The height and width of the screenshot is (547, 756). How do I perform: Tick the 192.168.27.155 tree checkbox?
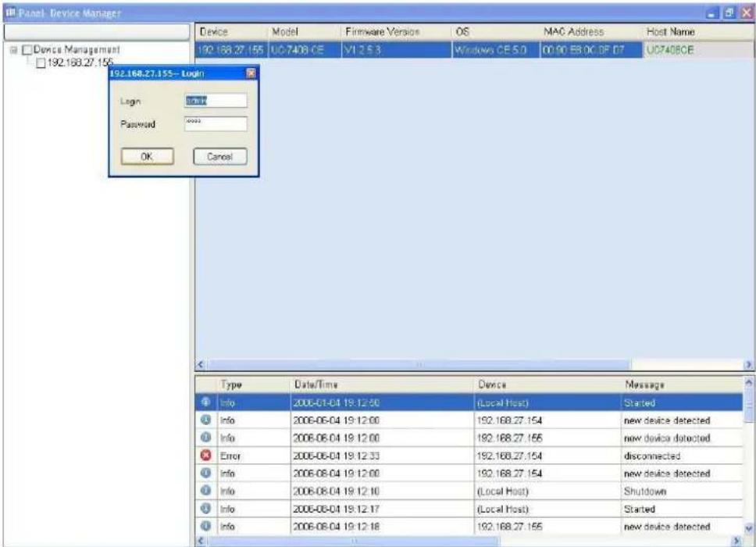41,63
